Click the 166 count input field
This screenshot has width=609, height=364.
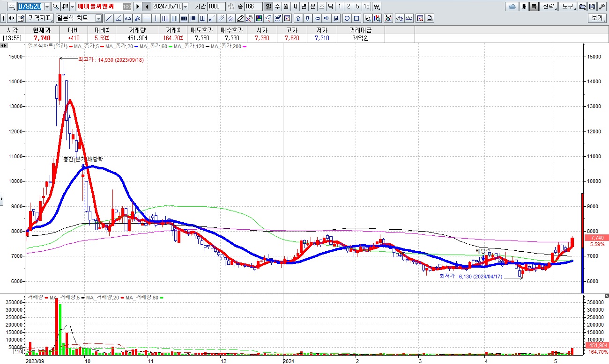253,7
